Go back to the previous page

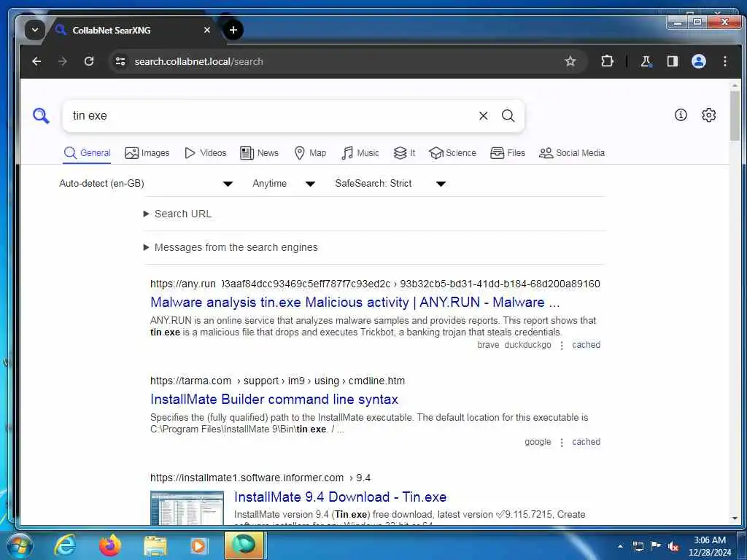click(36, 61)
